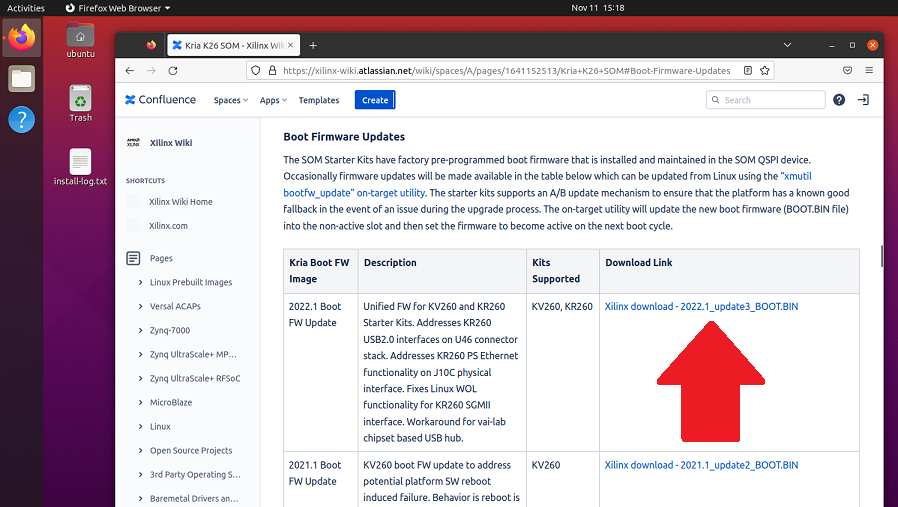Image resolution: width=898 pixels, height=507 pixels.
Task: Toggle reader view in address bar
Action: pyautogui.click(x=747, y=70)
